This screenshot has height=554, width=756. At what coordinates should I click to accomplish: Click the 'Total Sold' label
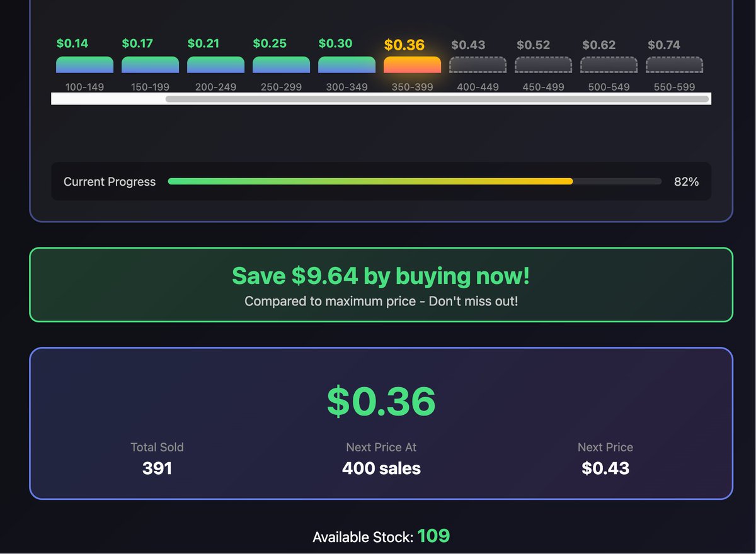coord(157,448)
